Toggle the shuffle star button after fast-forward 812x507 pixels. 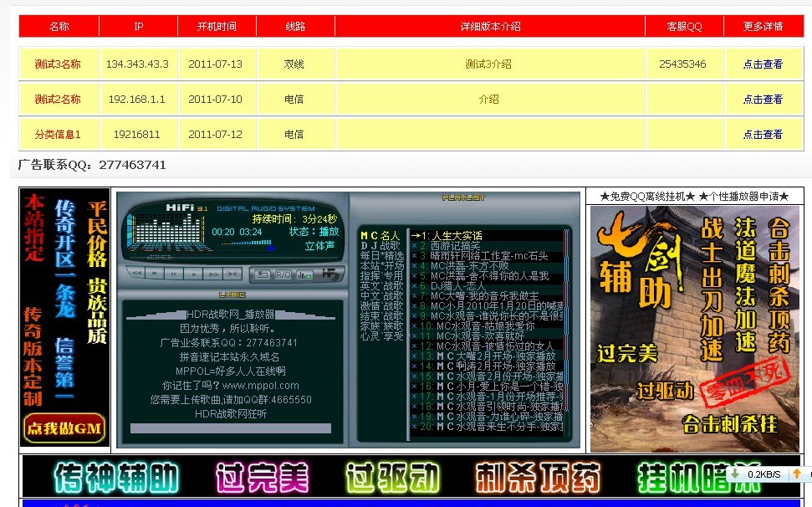point(231,274)
